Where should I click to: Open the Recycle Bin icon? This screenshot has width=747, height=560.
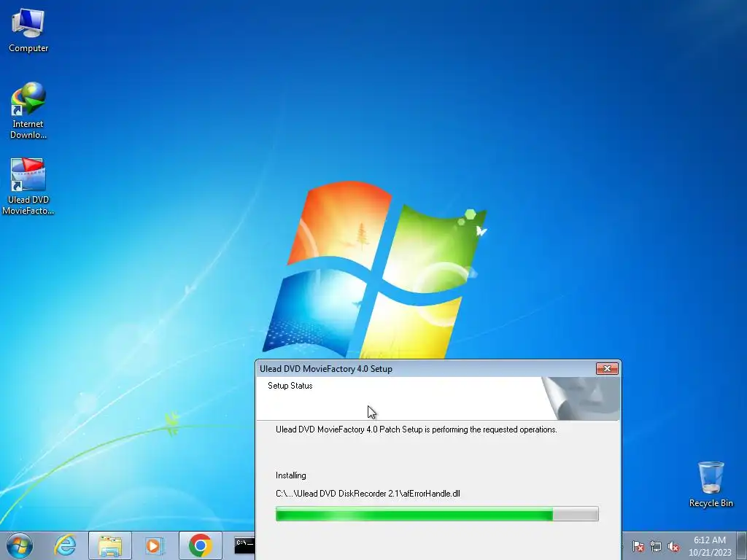[711, 484]
